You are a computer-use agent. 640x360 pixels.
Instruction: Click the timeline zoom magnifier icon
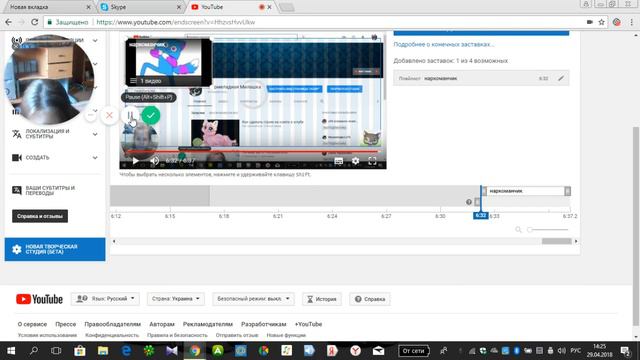click(x=518, y=230)
